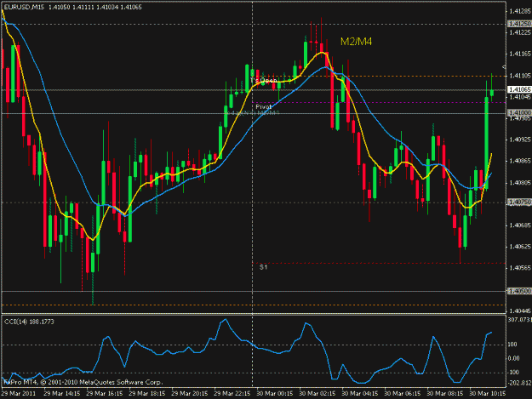Click the 30 Mar 06:15 time label
Viewport: 532px width, 399px height.
403,394
